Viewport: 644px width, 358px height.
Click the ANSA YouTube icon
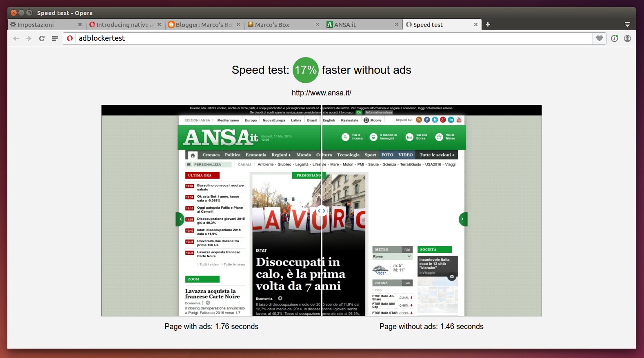pos(459,120)
